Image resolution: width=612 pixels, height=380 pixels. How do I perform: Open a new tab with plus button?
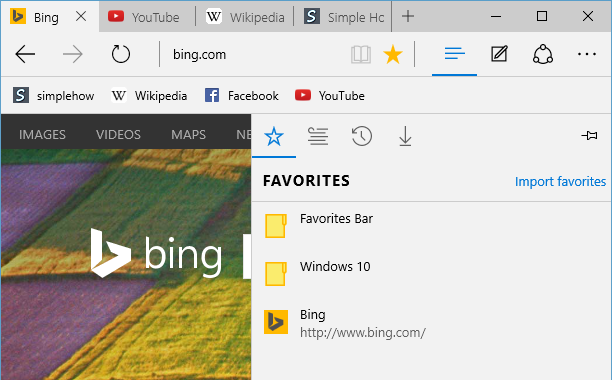point(408,16)
